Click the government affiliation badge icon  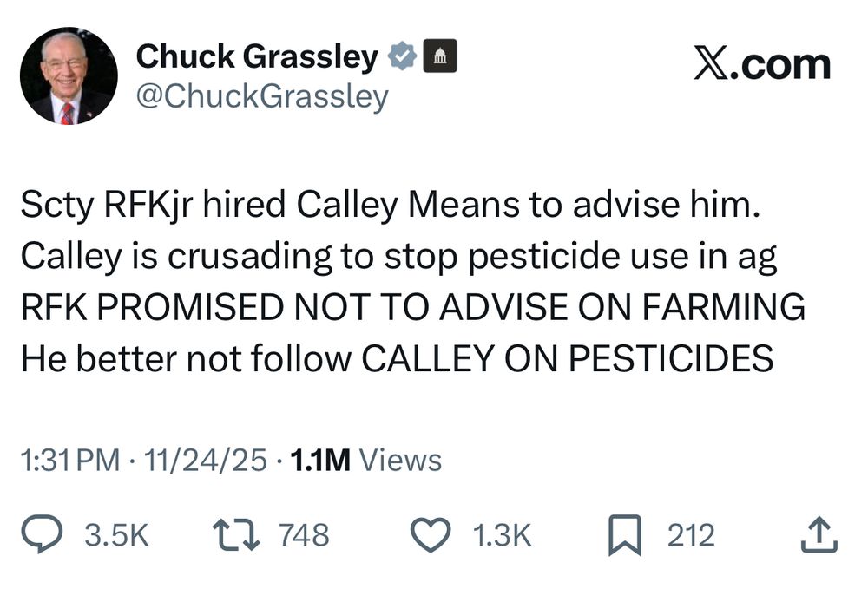pyautogui.click(x=442, y=56)
